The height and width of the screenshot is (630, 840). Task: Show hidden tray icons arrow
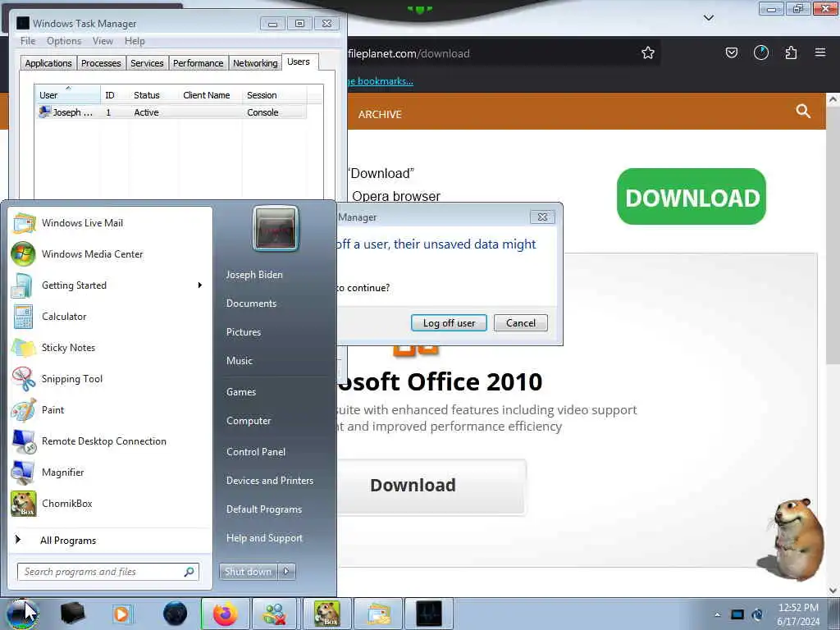[717, 614]
